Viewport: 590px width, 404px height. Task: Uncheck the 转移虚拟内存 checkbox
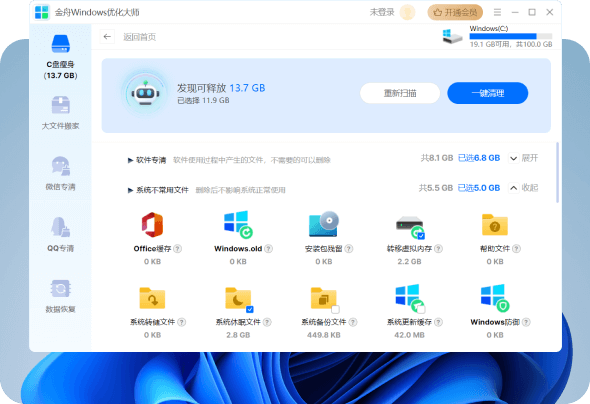click(421, 236)
